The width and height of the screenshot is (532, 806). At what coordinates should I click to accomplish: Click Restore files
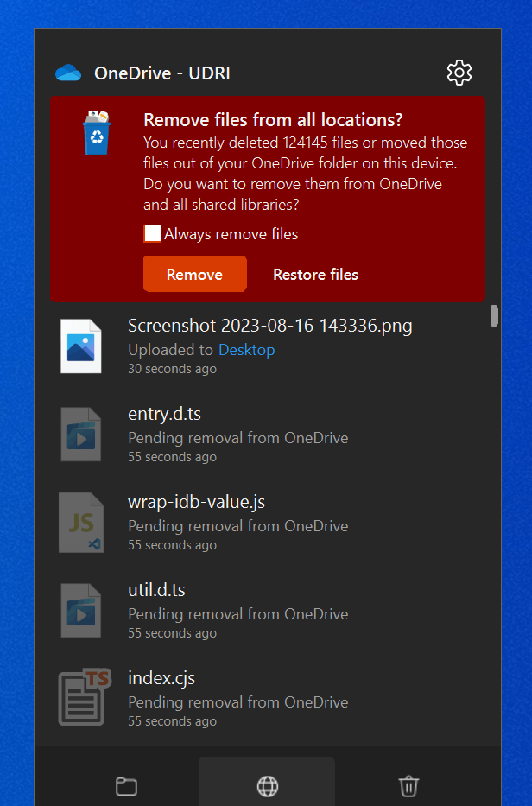(x=315, y=275)
